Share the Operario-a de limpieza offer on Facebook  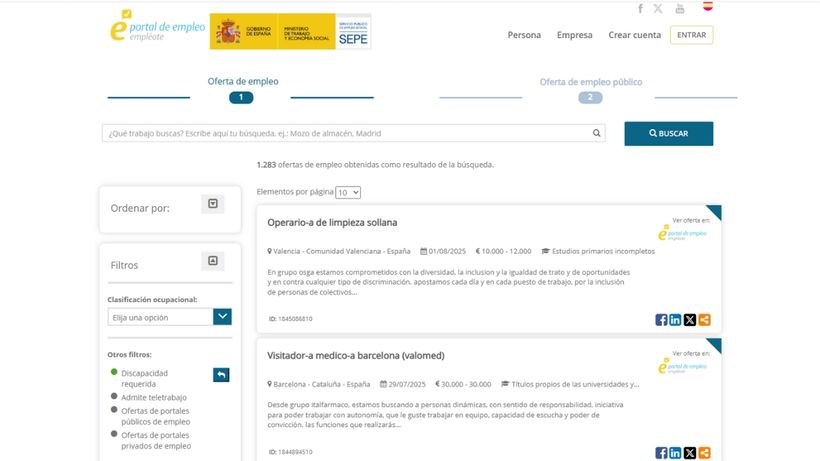[661, 320]
